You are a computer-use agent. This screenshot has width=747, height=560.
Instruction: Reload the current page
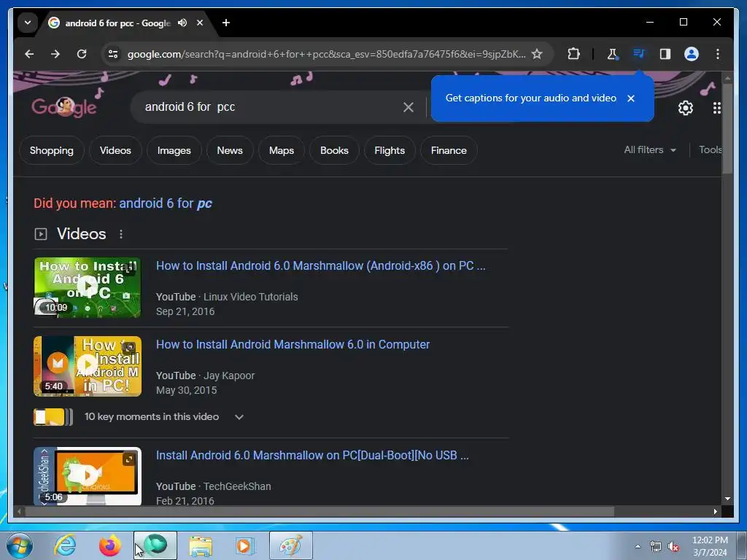click(82, 54)
